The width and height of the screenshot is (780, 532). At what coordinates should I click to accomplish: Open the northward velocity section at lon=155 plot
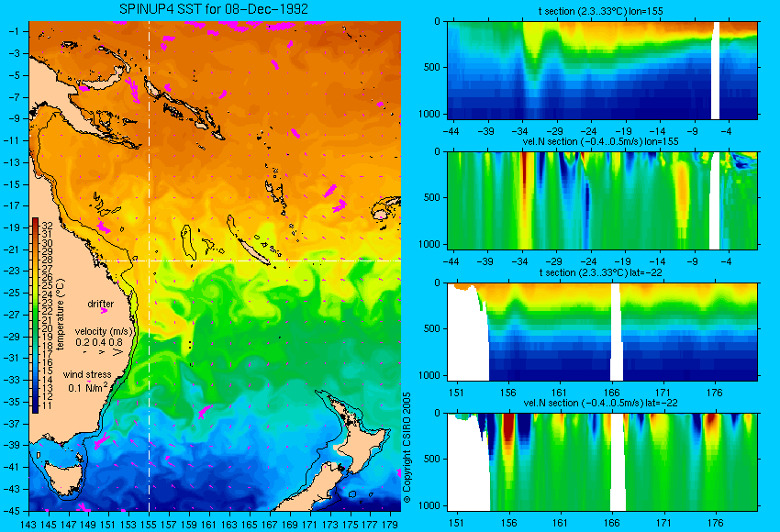click(x=602, y=200)
